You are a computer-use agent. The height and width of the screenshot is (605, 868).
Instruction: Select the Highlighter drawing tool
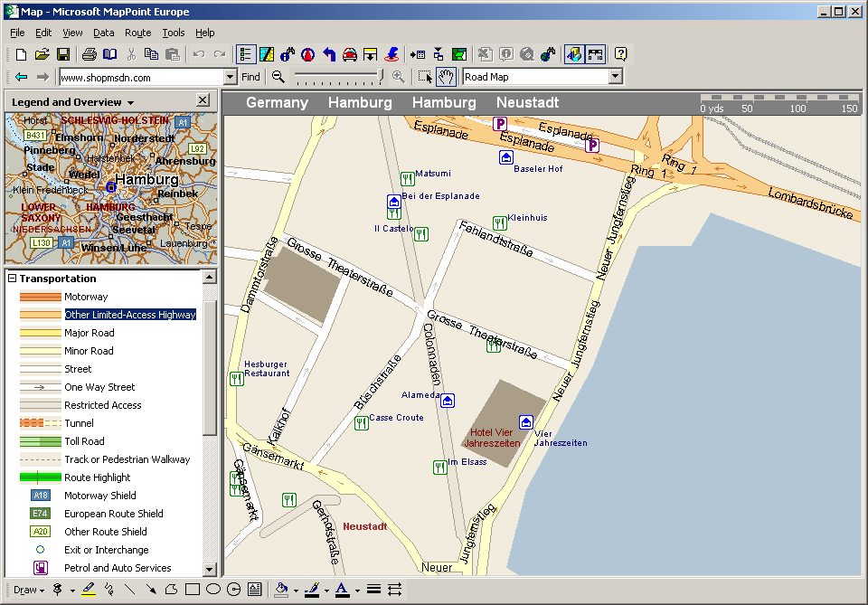coord(88,590)
